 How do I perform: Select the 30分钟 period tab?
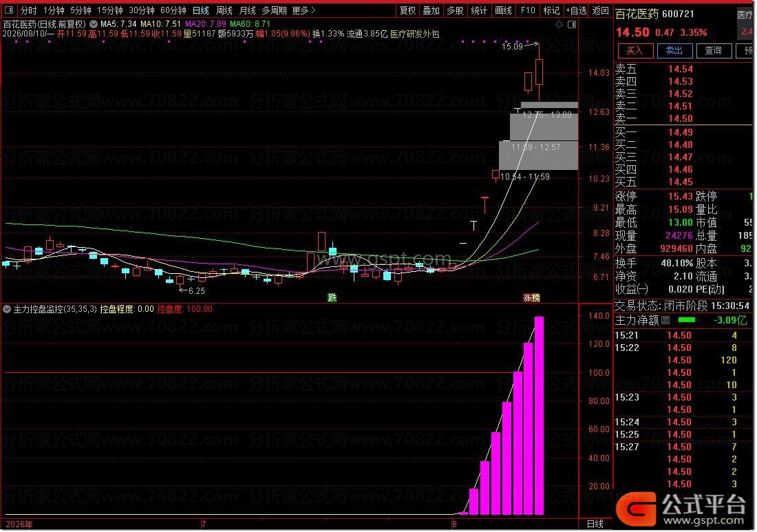click(x=142, y=10)
